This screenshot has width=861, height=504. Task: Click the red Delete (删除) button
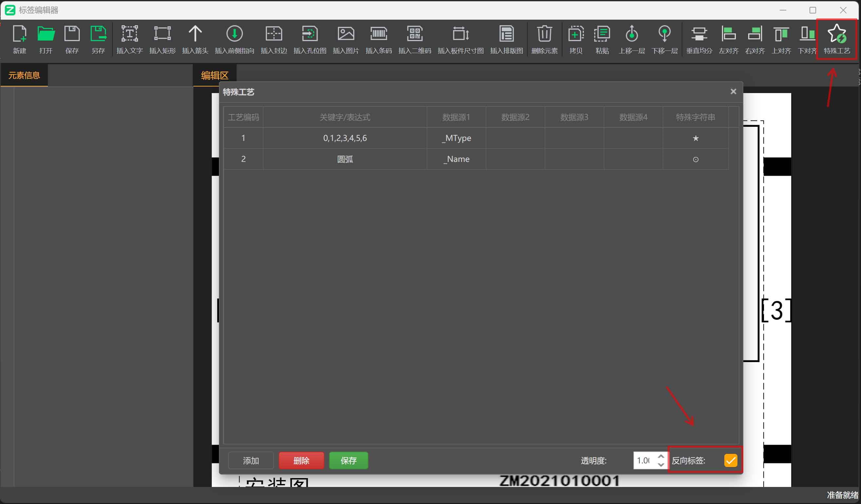click(x=301, y=460)
